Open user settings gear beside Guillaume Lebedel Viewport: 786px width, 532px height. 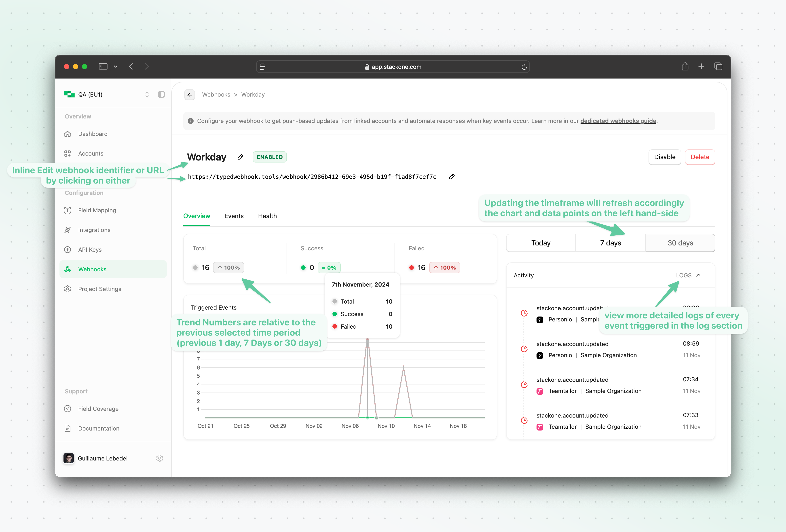click(x=160, y=458)
